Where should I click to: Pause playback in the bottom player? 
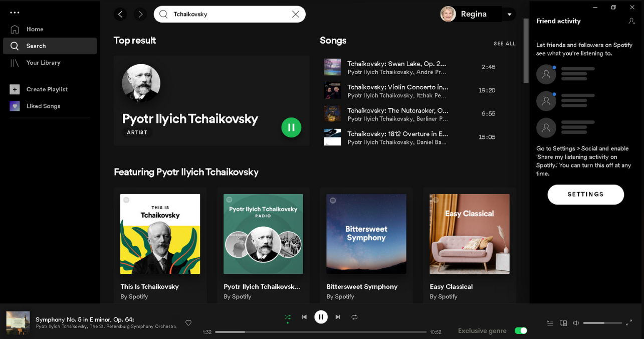(x=321, y=317)
